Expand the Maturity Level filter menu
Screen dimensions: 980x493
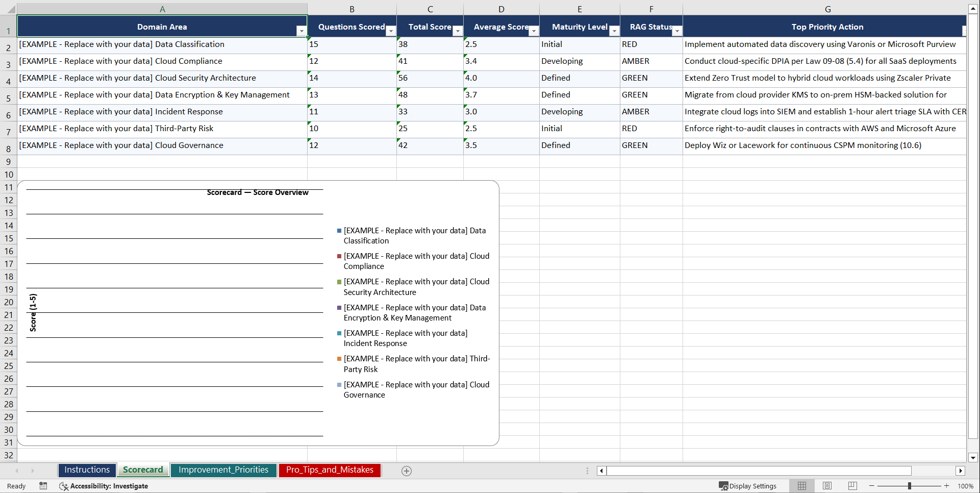pos(614,31)
